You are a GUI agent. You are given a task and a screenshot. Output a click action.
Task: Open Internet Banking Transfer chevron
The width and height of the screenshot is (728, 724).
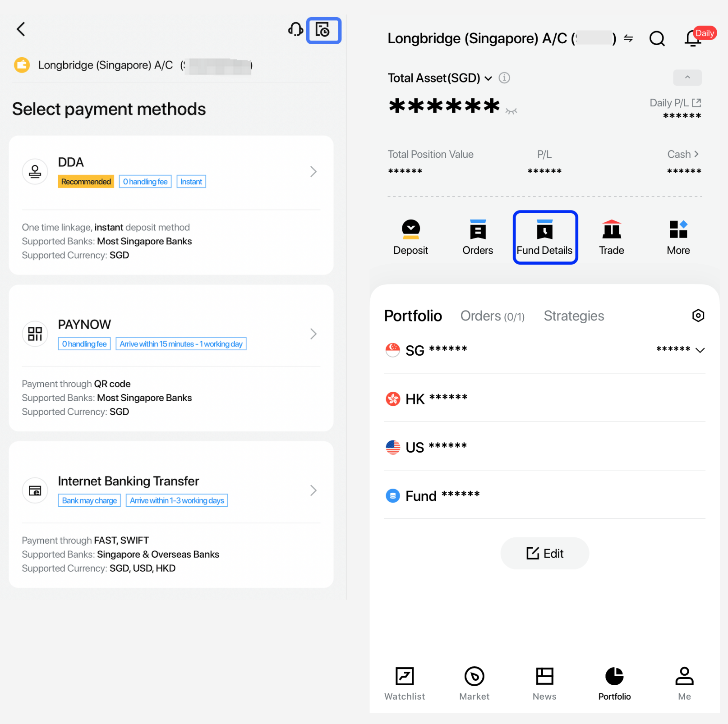tap(313, 490)
